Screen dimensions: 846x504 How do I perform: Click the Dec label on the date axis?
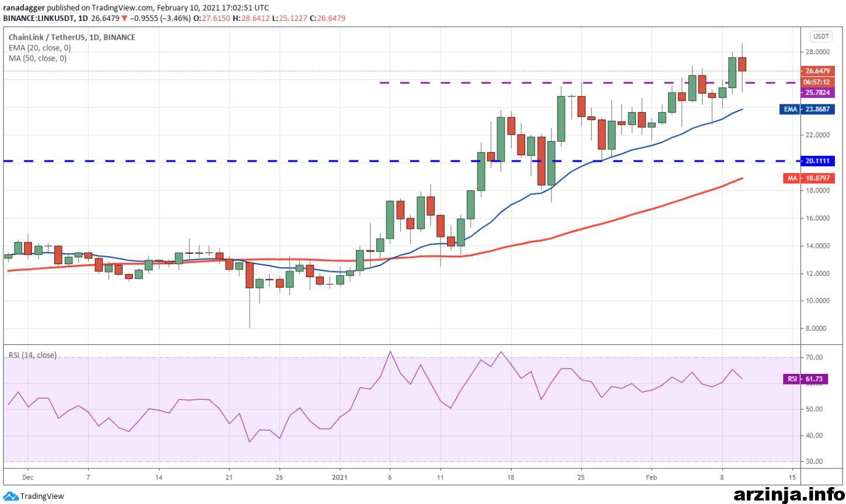pyautogui.click(x=27, y=477)
